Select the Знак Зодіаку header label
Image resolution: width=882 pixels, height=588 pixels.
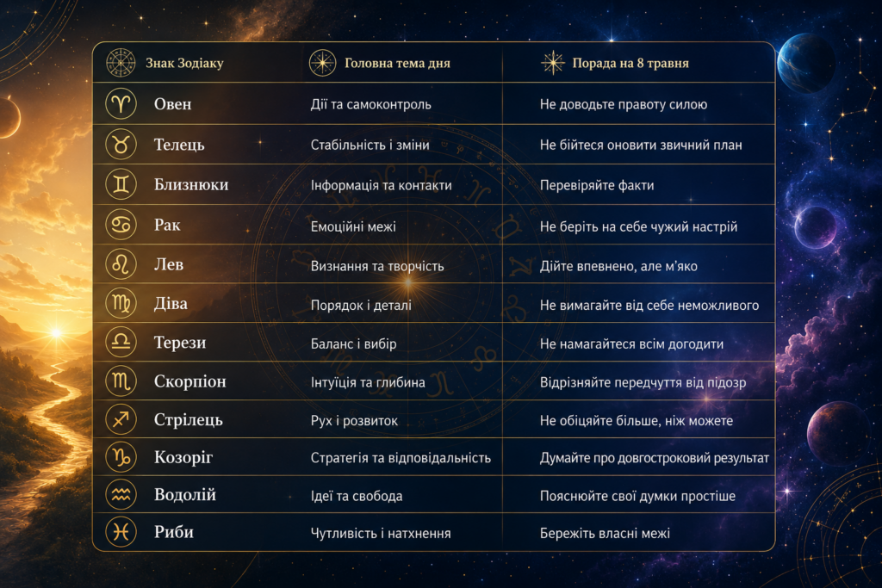pyautogui.click(x=184, y=63)
